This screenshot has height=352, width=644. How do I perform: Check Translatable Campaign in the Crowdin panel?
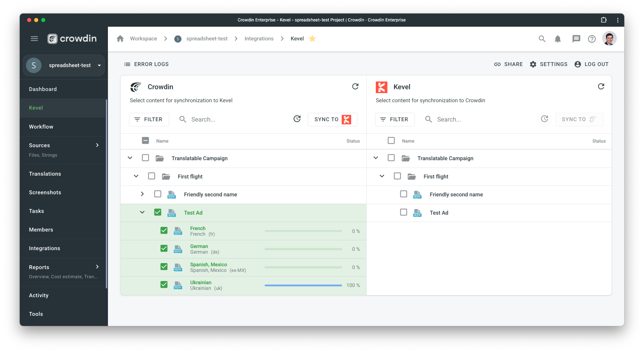coord(146,158)
